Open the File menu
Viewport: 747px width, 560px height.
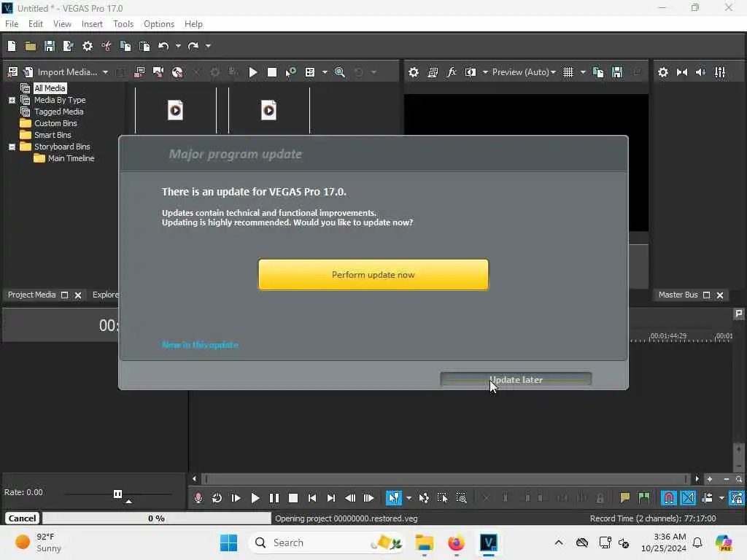point(12,24)
